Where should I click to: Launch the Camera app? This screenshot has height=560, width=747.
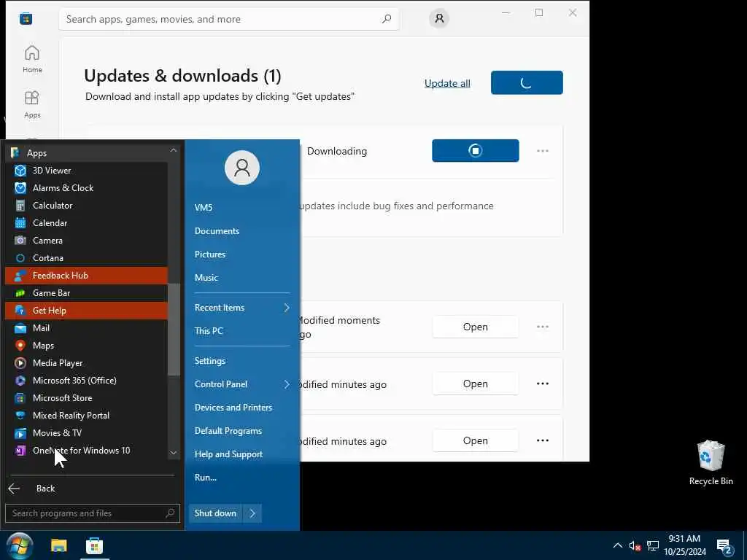pyautogui.click(x=86, y=241)
